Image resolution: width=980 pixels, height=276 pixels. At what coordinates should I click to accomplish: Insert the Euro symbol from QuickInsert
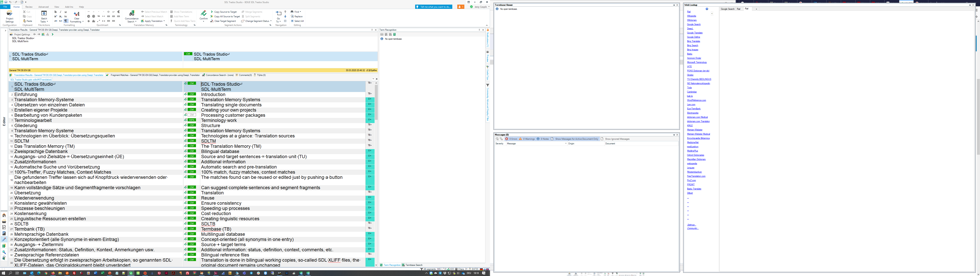(118, 12)
